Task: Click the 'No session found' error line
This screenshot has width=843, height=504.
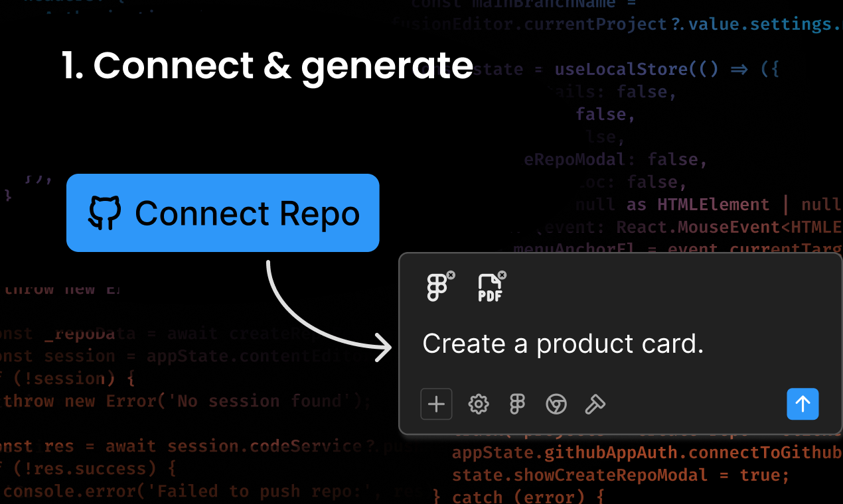Action: [186, 401]
